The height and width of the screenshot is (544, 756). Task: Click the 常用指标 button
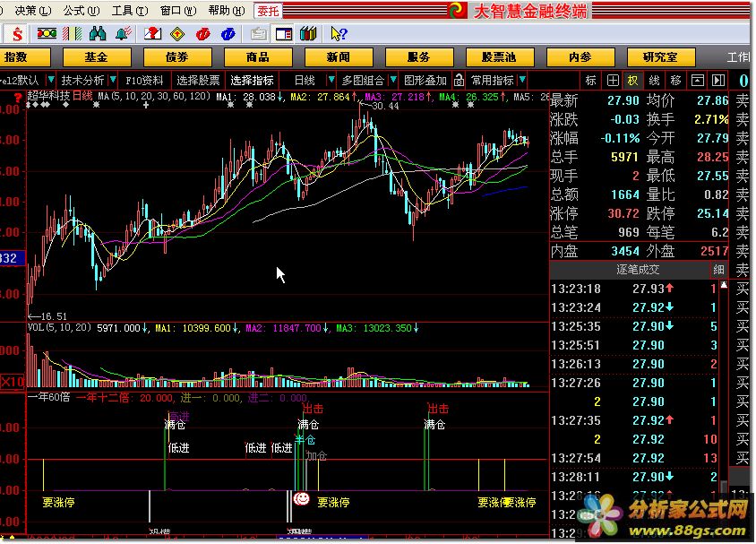pyautogui.click(x=493, y=80)
